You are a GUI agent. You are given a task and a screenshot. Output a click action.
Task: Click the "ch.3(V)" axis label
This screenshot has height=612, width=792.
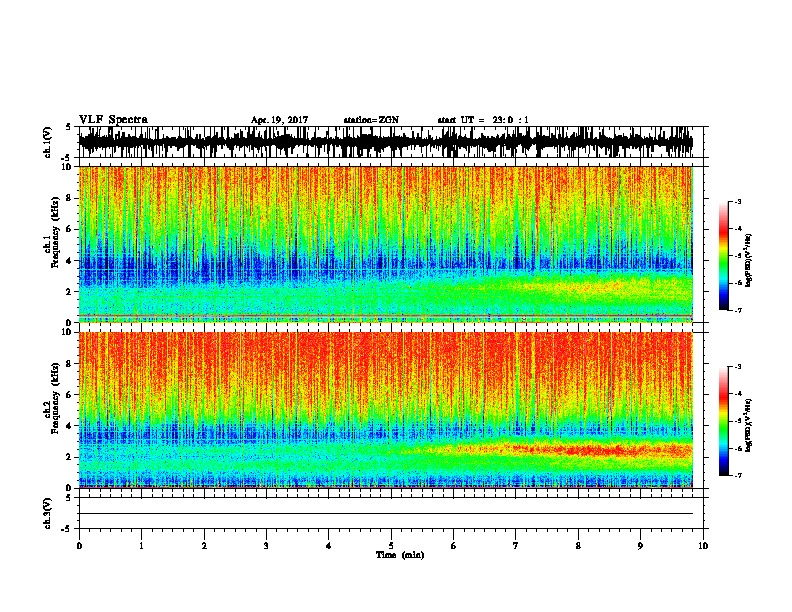click(48, 513)
